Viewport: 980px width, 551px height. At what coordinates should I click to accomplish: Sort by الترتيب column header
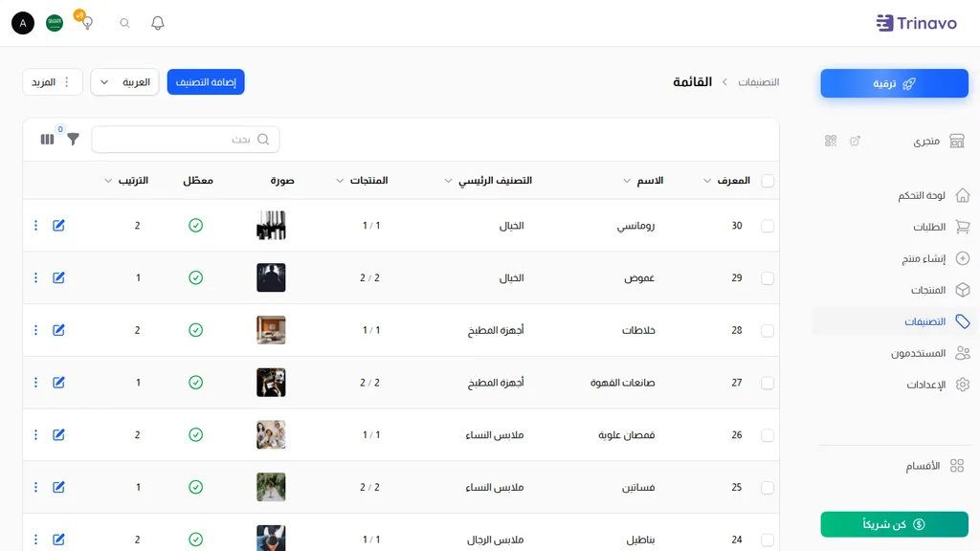coord(126,181)
